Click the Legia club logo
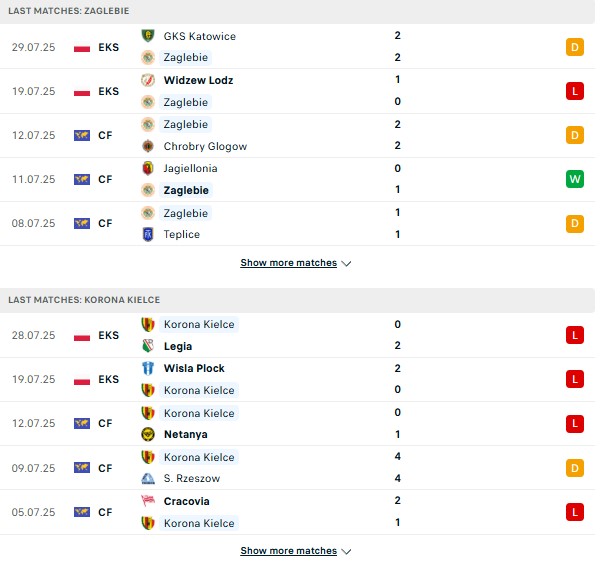 [148, 346]
